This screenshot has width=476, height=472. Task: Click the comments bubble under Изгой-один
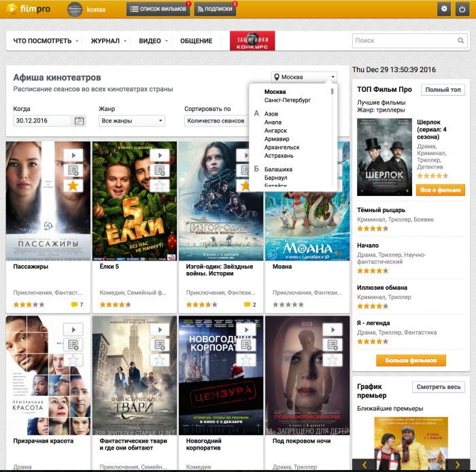[x=247, y=305]
